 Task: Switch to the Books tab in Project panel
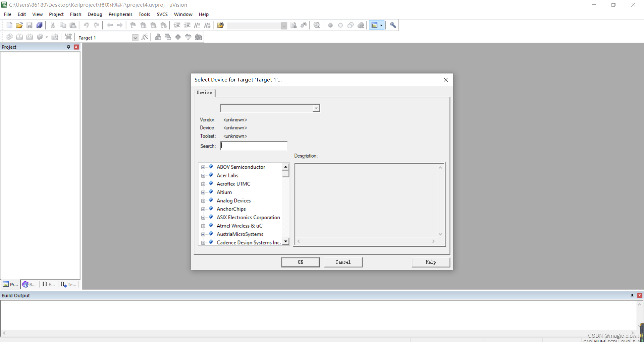[29, 284]
